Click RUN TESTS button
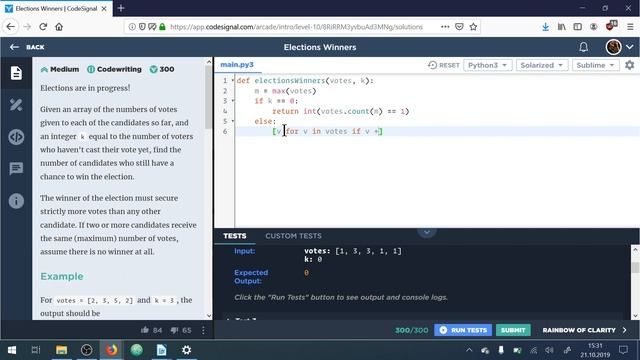 463,330
